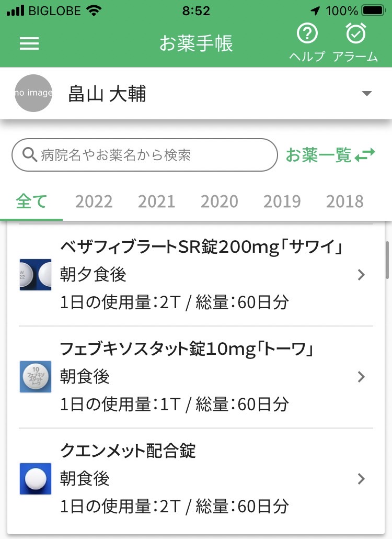
Task: Tap the フェブキソスタット tablet thumbnail
Action: [x=36, y=377]
